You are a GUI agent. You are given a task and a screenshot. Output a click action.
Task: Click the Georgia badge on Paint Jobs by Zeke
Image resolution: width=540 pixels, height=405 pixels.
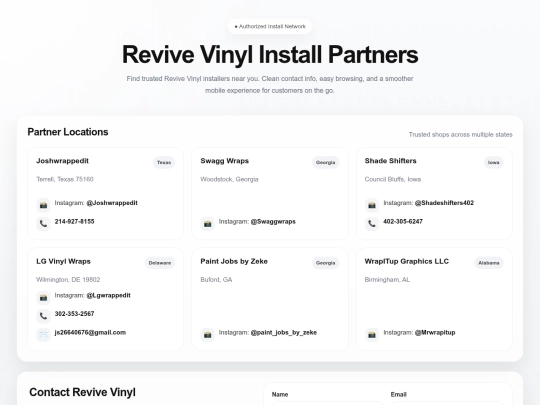[x=325, y=263]
